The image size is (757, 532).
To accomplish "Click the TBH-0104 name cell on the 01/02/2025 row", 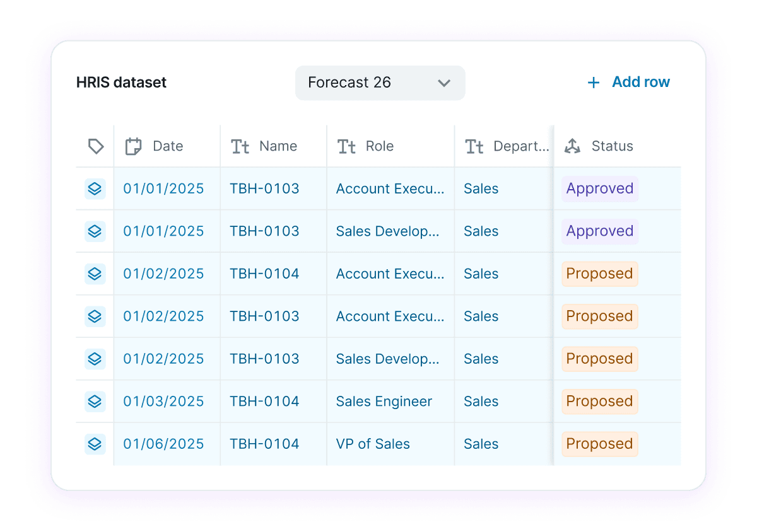I will [264, 274].
